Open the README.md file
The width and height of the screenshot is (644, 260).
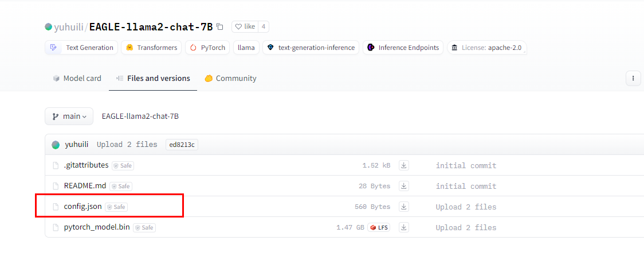point(85,186)
